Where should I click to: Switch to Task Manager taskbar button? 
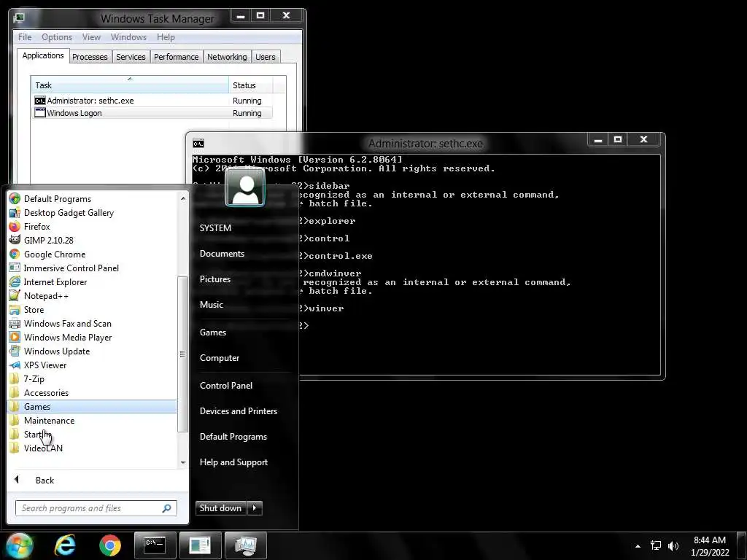tap(245, 545)
